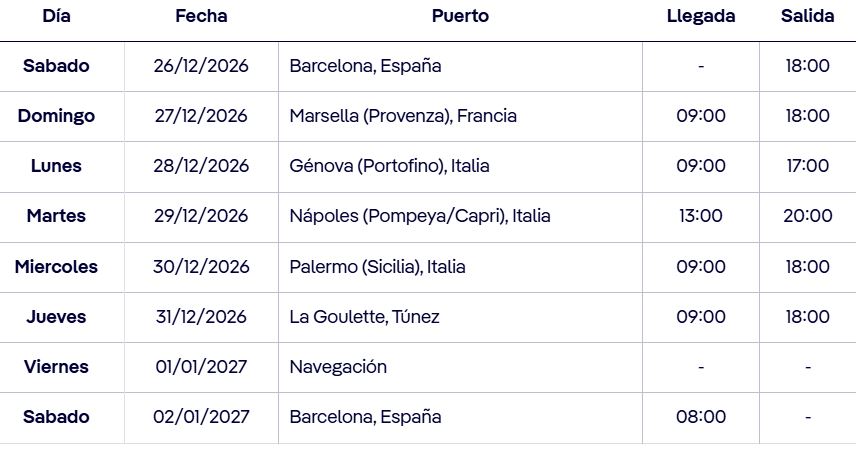
Task: Click the Miercoles day cell
Action: 56,267
